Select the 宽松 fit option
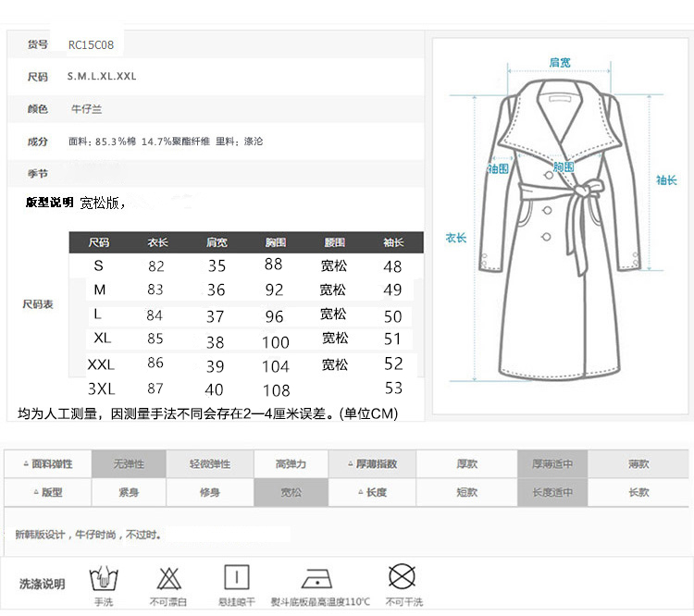 291,493
